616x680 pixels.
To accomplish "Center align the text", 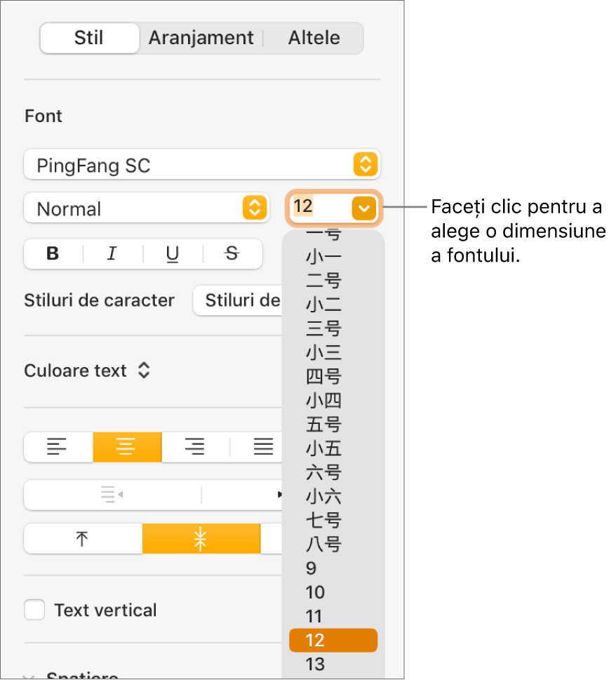I will click(x=127, y=446).
